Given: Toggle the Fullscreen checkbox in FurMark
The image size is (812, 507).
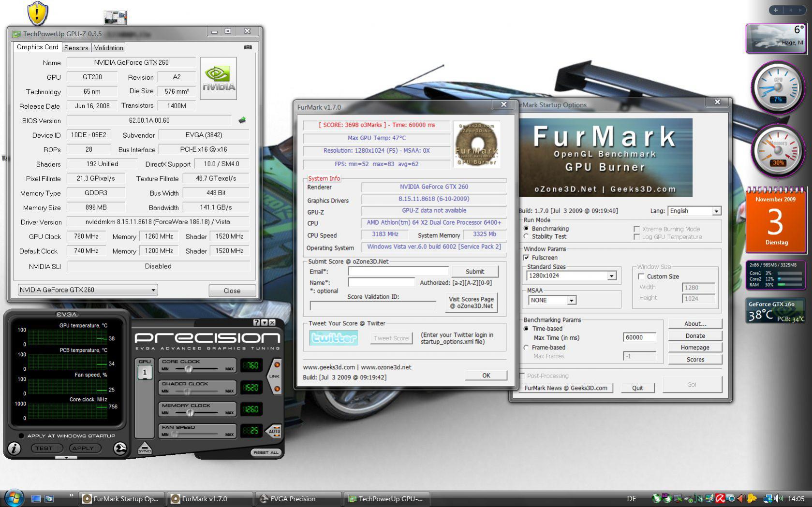Looking at the screenshot, I should pyautogui.click(x=527, y=258).
